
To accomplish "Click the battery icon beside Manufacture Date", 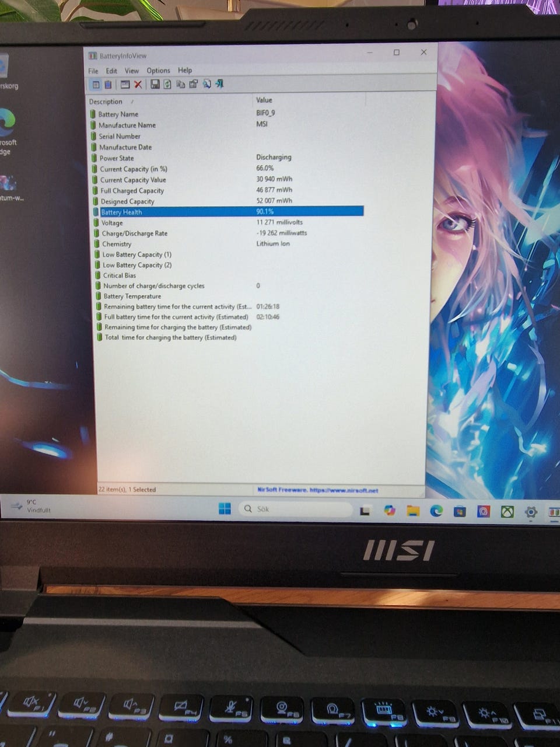I will (93, 147).
